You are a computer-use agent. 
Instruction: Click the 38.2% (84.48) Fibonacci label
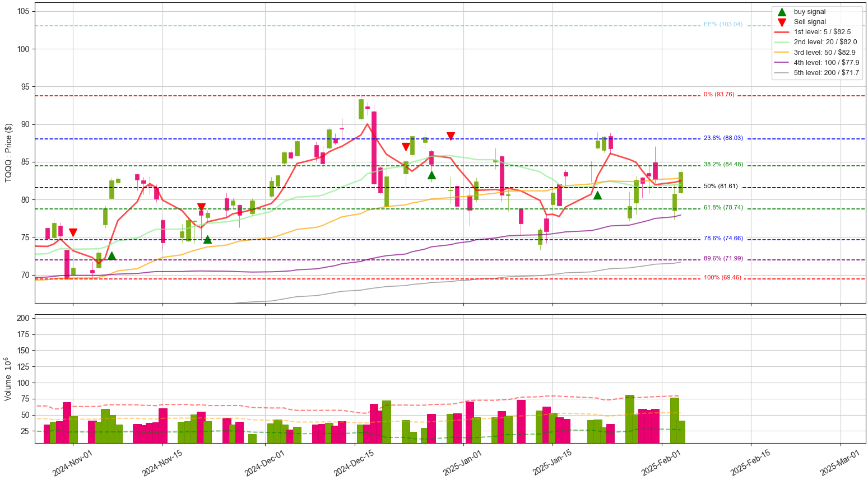pos(723,164)
